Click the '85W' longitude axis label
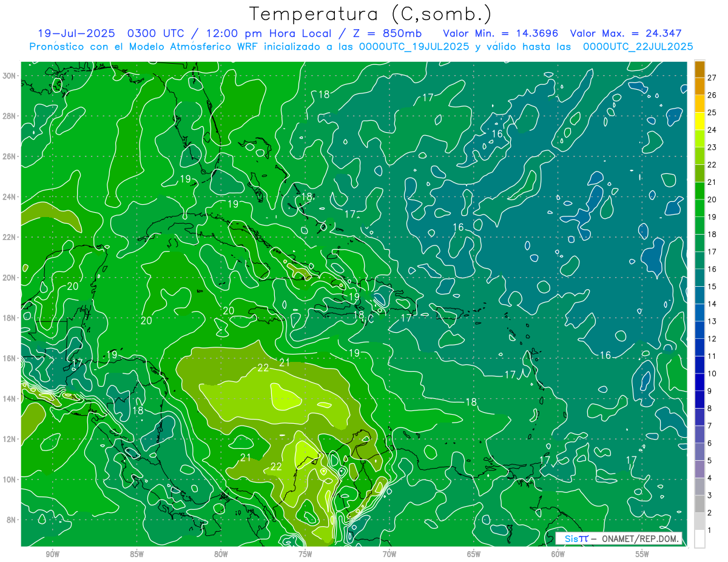The height and width of the screenshot is (562, 728). 136,554
